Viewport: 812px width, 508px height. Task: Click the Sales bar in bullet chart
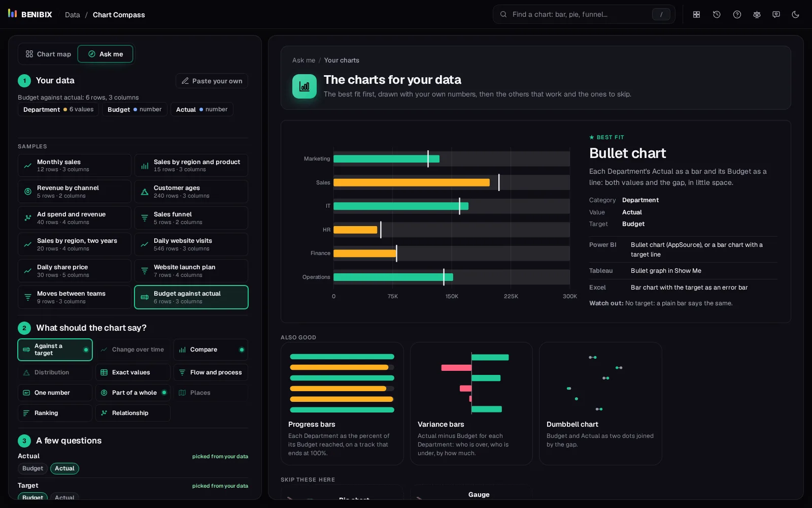pos(412,182)
